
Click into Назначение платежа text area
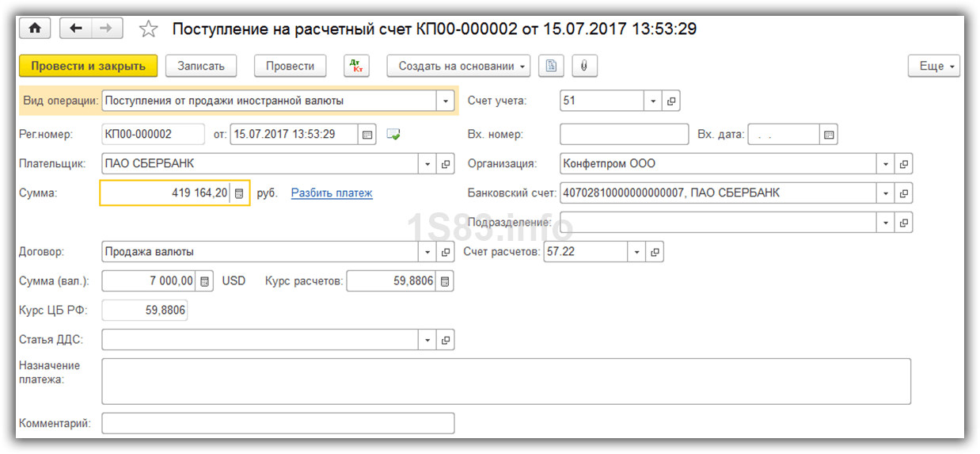click(506, 381)
